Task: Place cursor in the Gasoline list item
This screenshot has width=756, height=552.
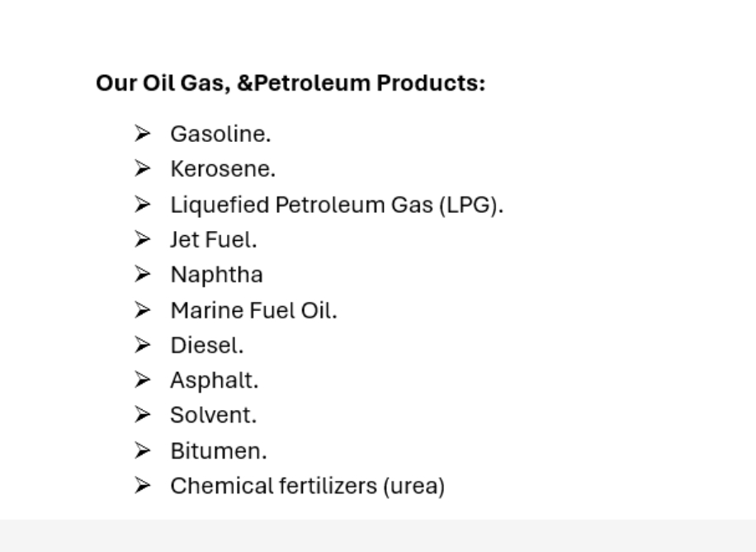Action: point(220,134)
